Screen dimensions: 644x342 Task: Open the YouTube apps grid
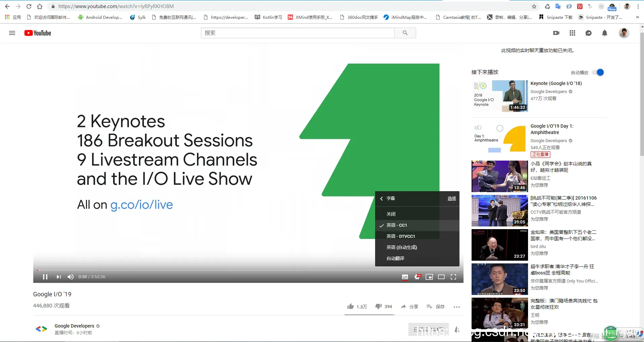[572, 33]
